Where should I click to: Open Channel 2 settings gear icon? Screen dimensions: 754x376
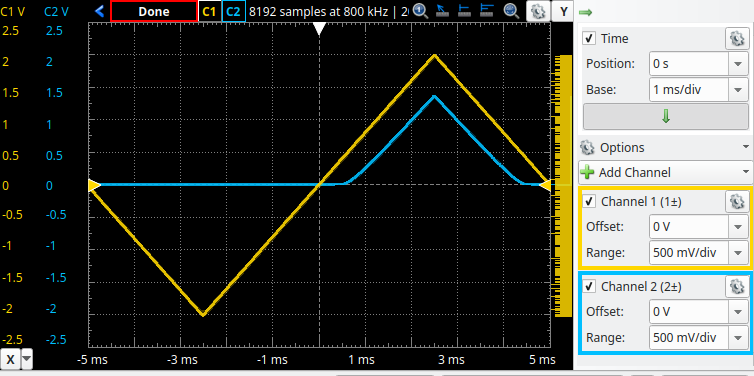(x=737, y=287)
